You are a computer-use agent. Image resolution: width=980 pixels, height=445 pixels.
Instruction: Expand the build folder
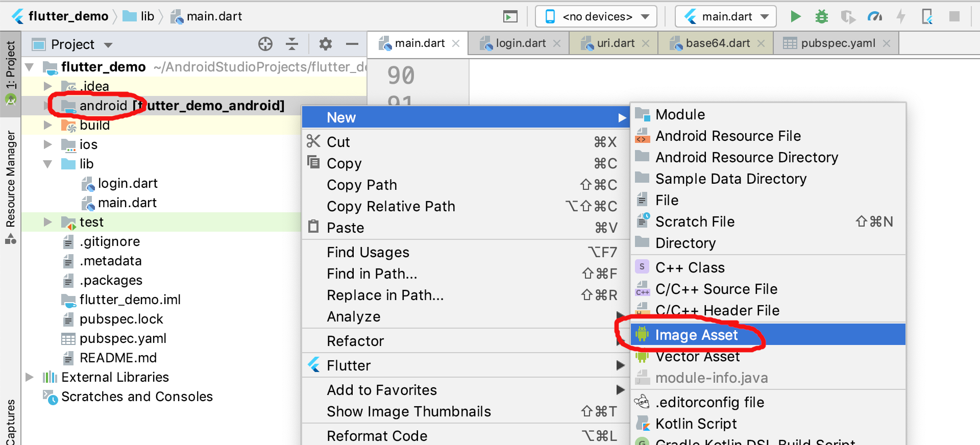48,125
